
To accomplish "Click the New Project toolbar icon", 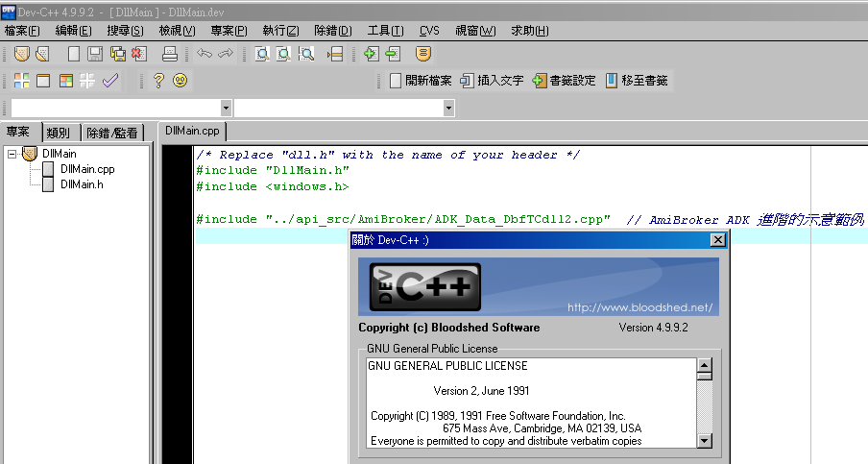I will [21, 54].
